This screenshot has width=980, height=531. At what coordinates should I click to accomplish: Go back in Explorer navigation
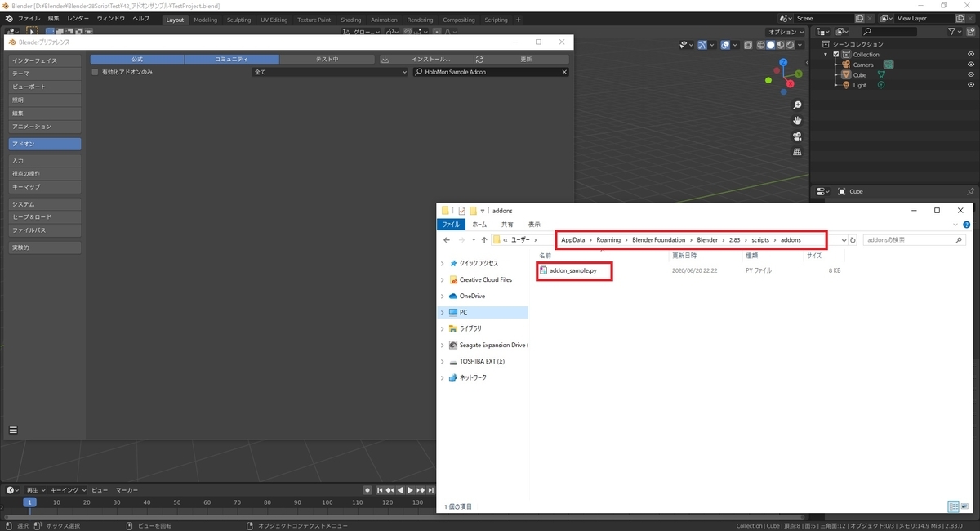click(x=447, y=240)
